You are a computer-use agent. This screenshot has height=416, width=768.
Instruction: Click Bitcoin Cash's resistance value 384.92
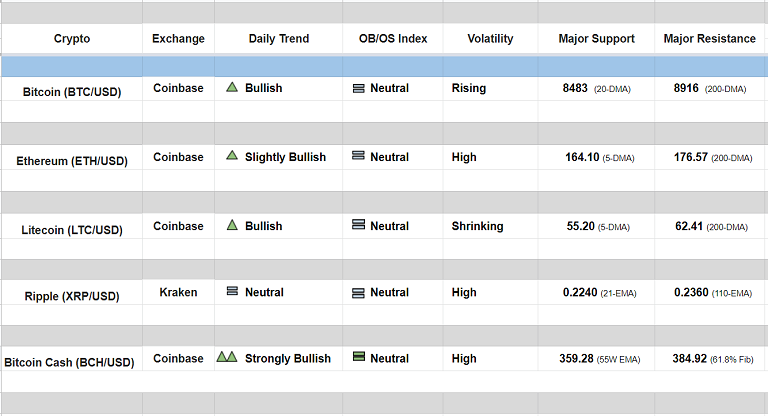pos(690,357)
